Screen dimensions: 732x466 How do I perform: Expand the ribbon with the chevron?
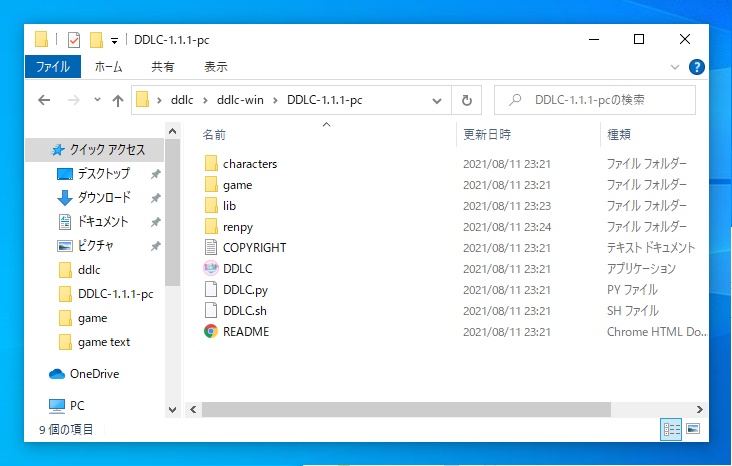(675, 67)
